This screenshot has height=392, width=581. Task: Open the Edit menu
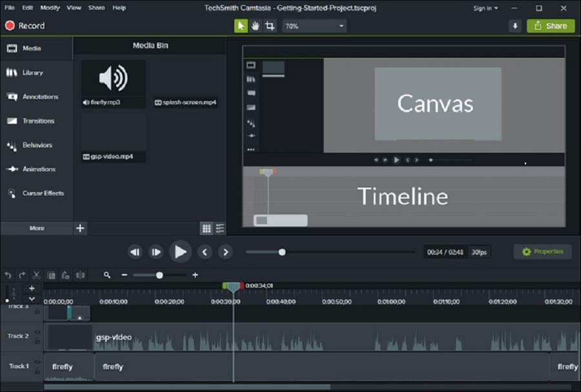[x=27, y=8]
